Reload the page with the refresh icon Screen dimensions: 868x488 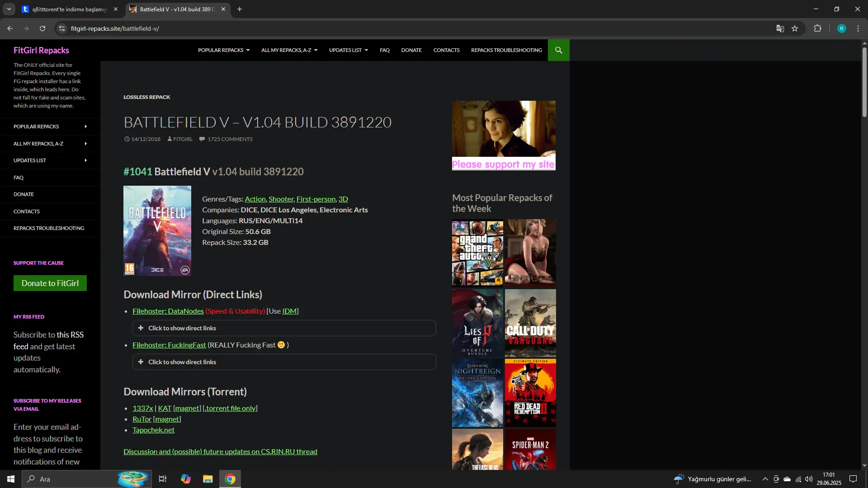tap(42, 28)
